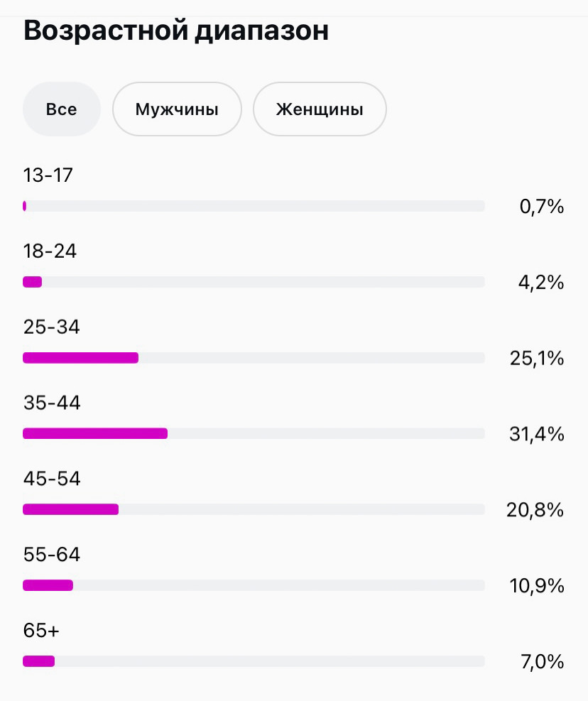Screen dimensions: 588x701
Task: Click the 4,2% percentage value
Action: pos(541,282)
